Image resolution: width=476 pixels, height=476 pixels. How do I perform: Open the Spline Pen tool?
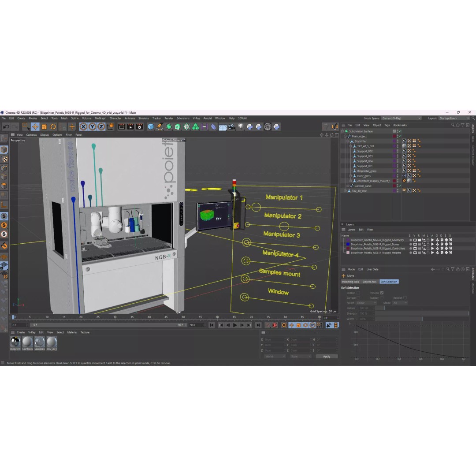[x=160, y=127]
